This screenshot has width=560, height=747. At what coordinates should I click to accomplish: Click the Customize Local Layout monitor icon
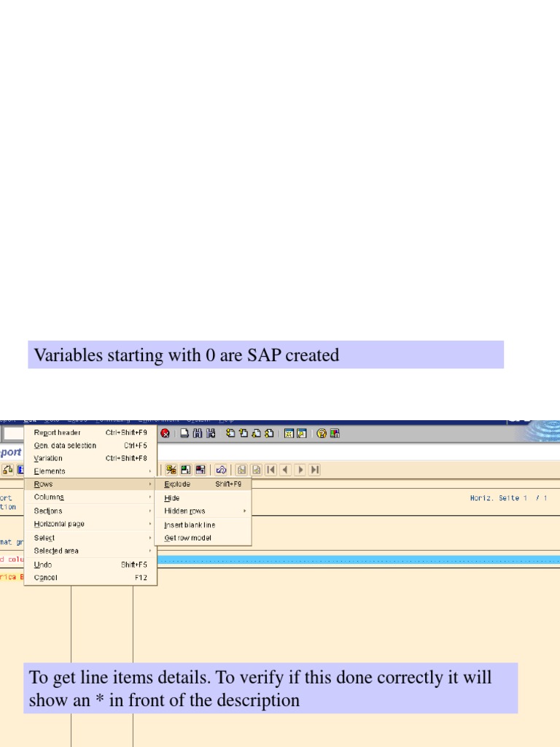pos(335,433)
